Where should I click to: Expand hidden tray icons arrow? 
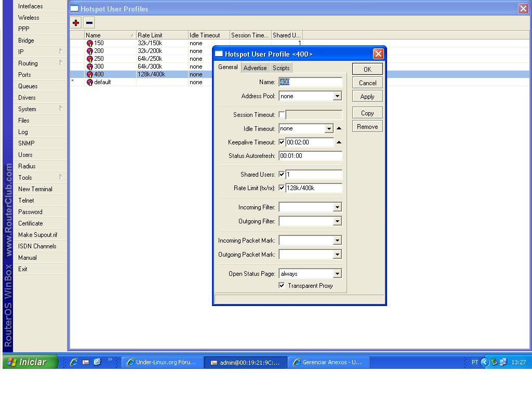click(485, 362)
